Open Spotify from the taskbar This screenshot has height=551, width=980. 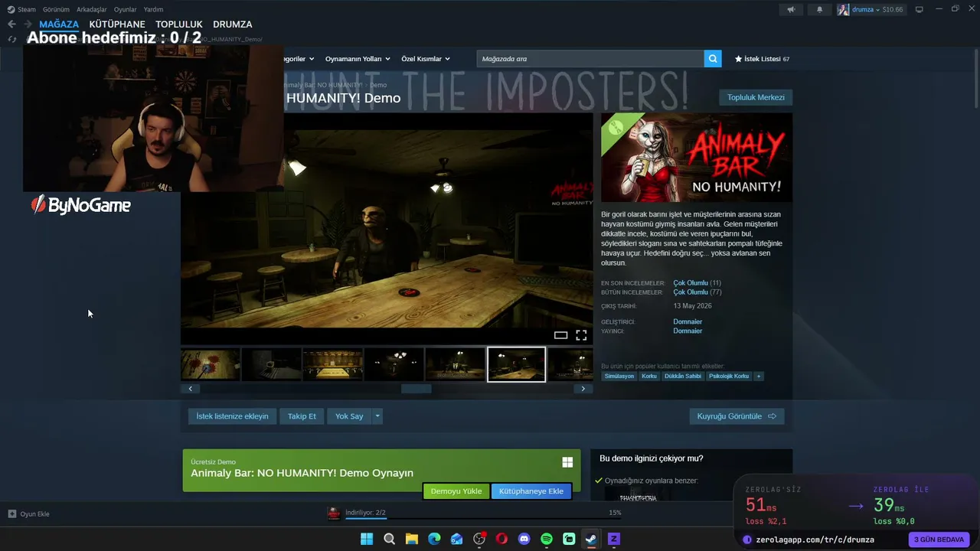(x=547, y=539)
